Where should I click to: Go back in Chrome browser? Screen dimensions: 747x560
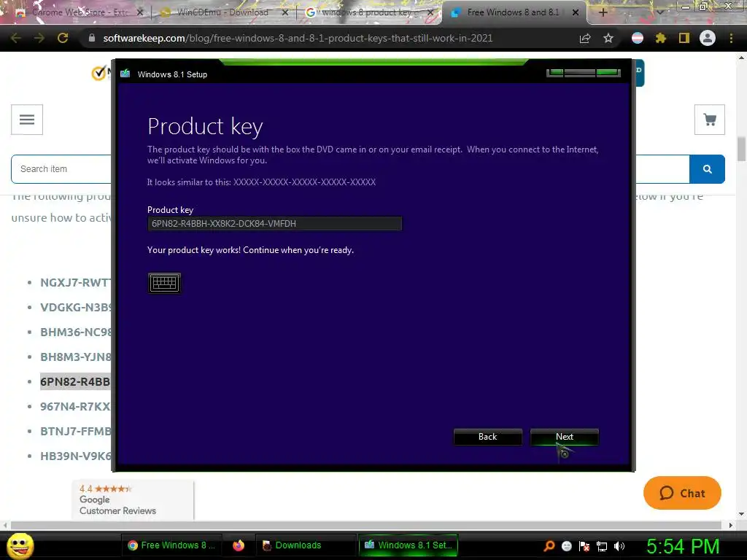(x=16, y=38)
